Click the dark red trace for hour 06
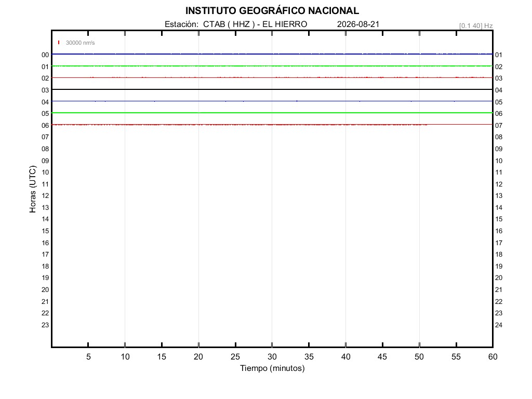 (x=272, y=125)
